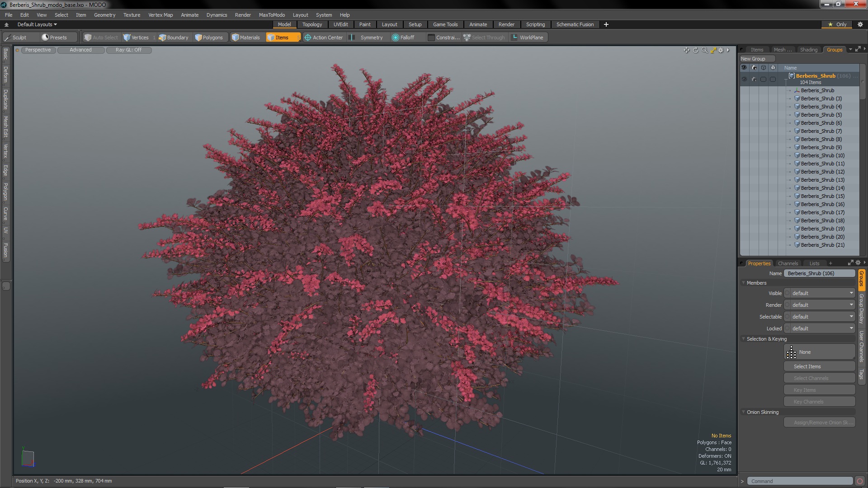Toggle the Only star option
The height and width of the screenshot is (488, 868).
pyautogui.click(x=837, y=24)
